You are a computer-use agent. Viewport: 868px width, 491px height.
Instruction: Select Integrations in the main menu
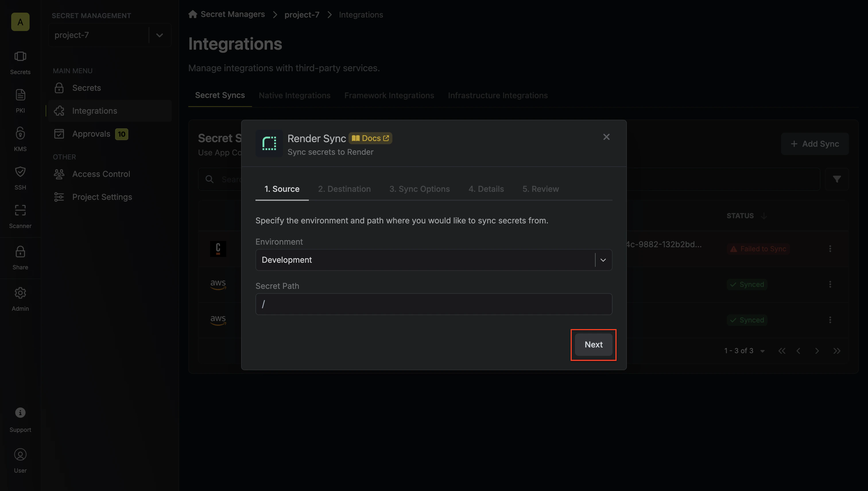(x=110, y=111)
